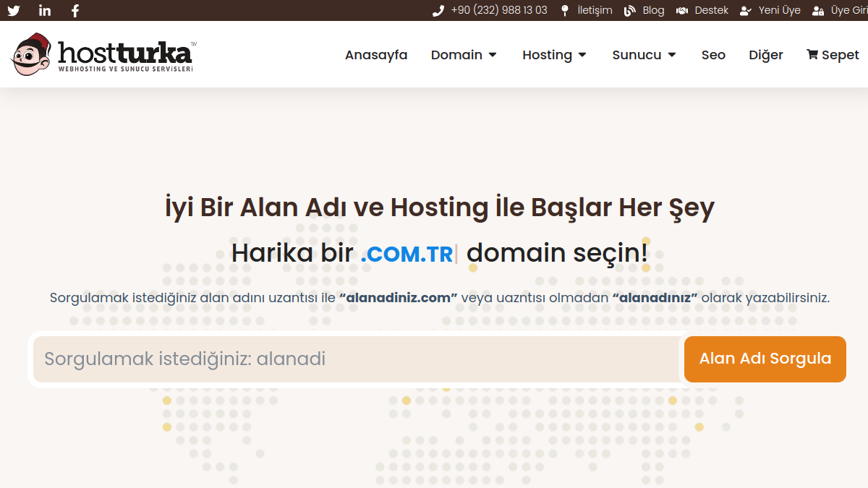Expand the Domain dropdown arrow
Image resolution: width=868 pixels, height=488 pixels.
(x=493, y=55)
